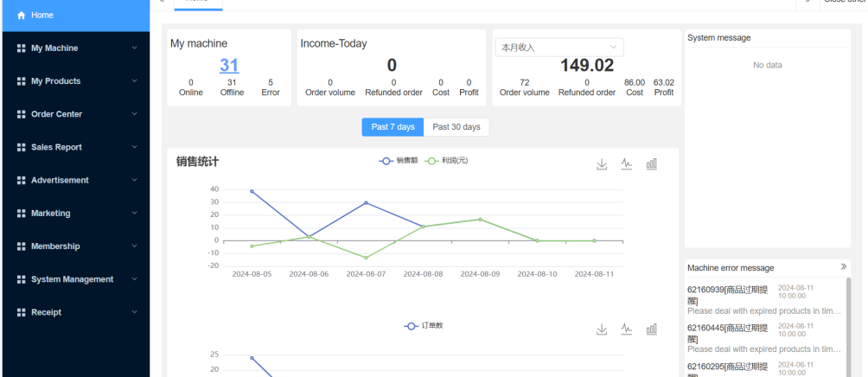Click the Online machine count
868x377 pixels.
tap(191, 82)
